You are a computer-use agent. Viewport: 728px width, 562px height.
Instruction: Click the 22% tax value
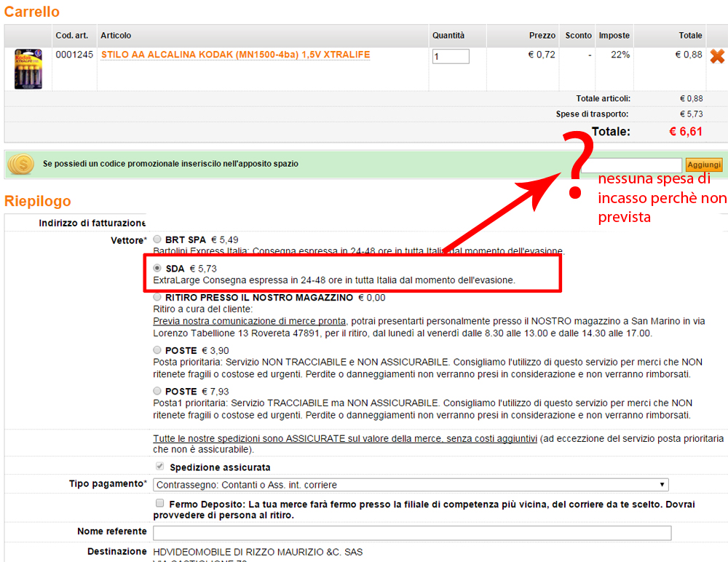(x=620, y=55)
